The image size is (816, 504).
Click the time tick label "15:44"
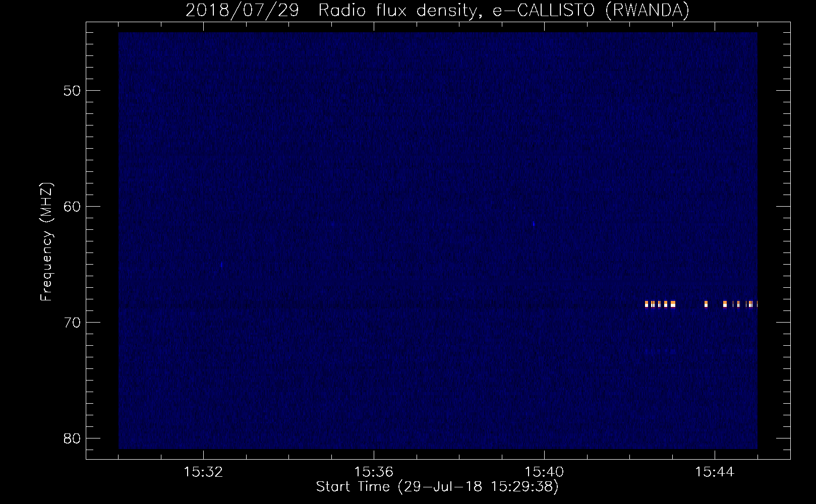(715, 472)
